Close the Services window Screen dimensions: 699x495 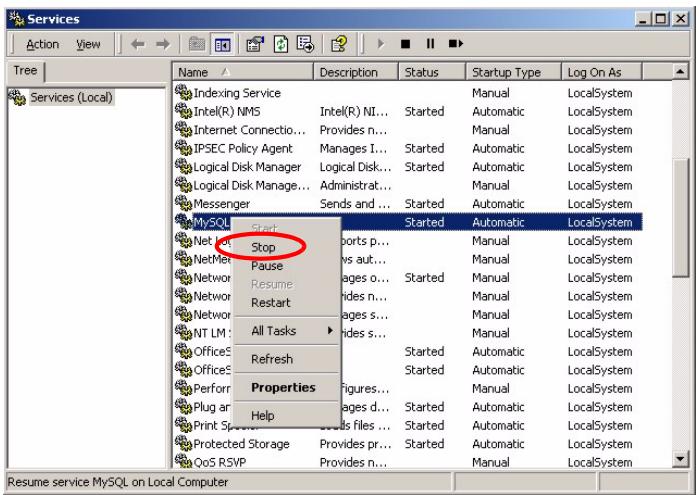(x=681, y=19)
